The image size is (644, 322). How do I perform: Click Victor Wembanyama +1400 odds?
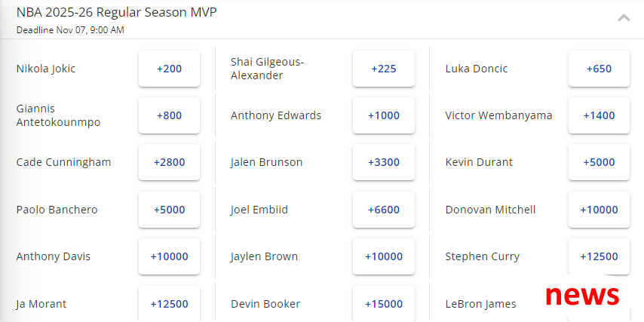599,115
